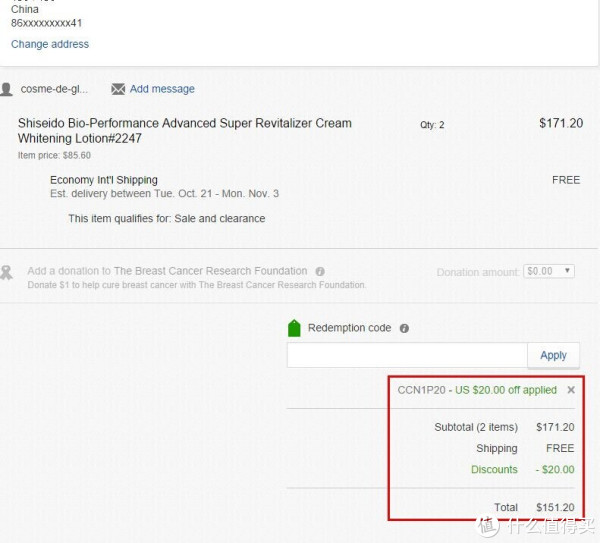Open seller cosme-de-gl... name
This screenshot has width=600, height=543.
click(54, 89)
